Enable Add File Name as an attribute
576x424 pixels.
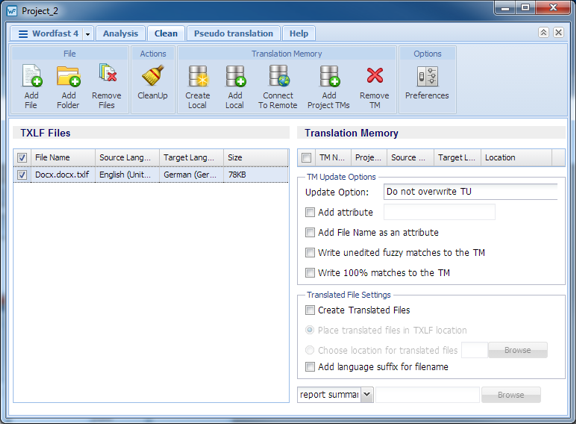pos(310,233)
